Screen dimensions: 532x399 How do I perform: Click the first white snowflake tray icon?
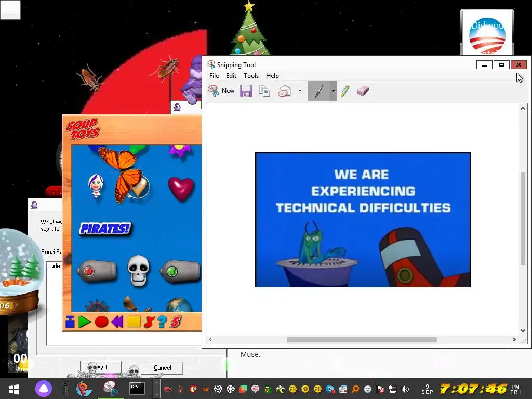coord(218,389)
